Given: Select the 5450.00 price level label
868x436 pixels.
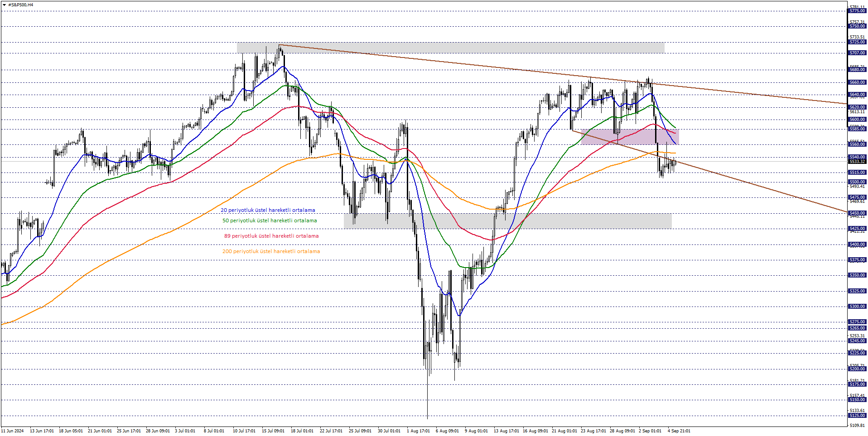Looking at the screenshot, I should [x=857, y=213].
